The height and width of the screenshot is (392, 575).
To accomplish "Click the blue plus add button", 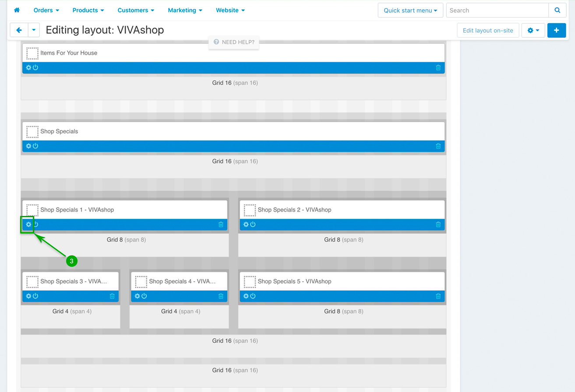I will coord(556,30).
